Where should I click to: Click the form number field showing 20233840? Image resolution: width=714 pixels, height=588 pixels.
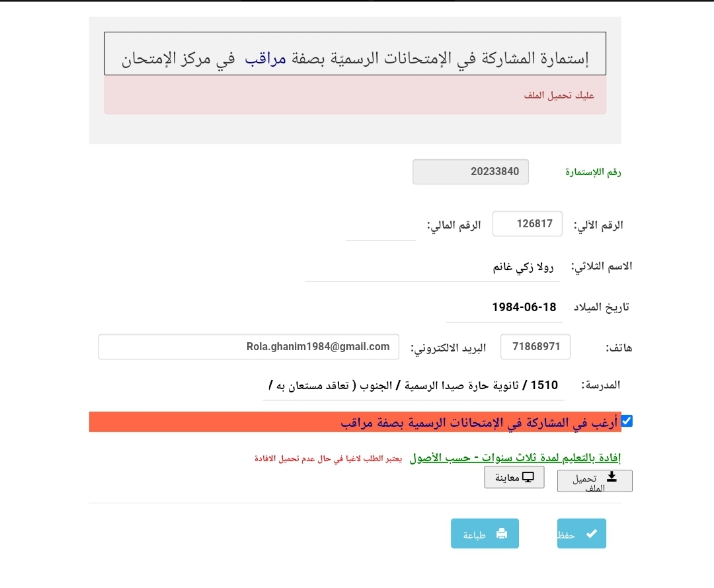pyautogui.click(x=471, y=172)
